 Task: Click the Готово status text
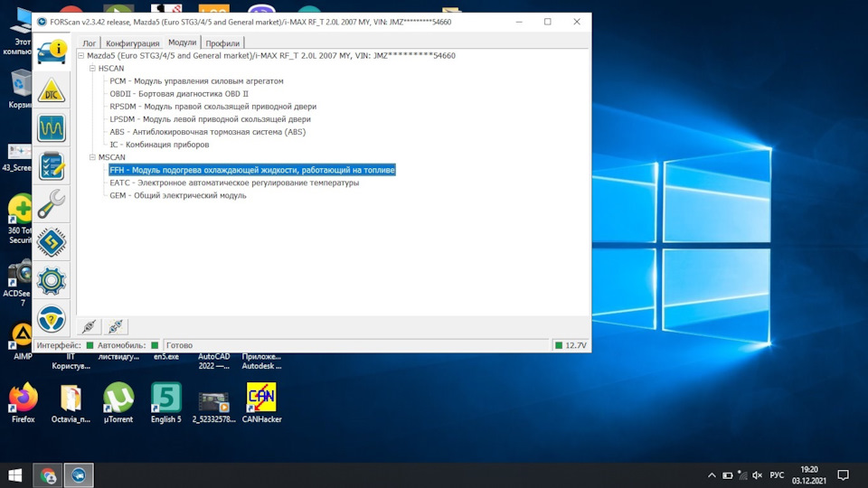point(179,345)
